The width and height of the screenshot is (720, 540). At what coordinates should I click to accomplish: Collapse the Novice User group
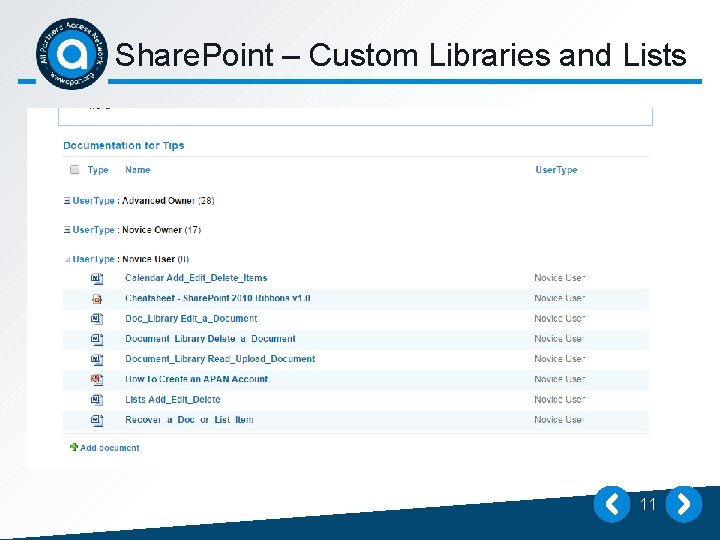67,259
